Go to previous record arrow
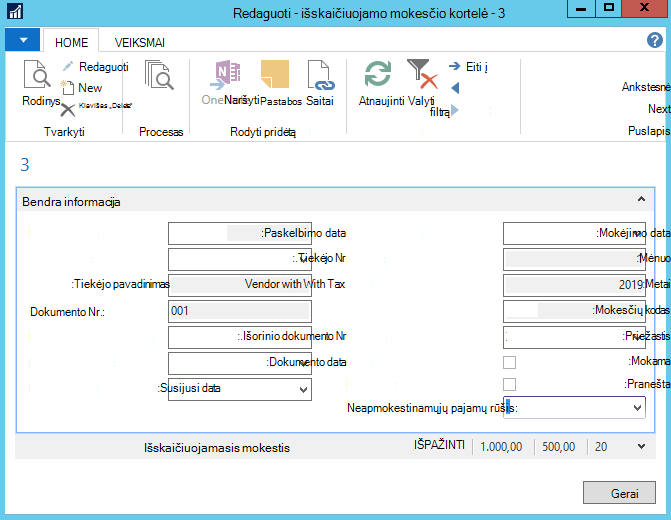671x520 pixels. click(455, 88)
